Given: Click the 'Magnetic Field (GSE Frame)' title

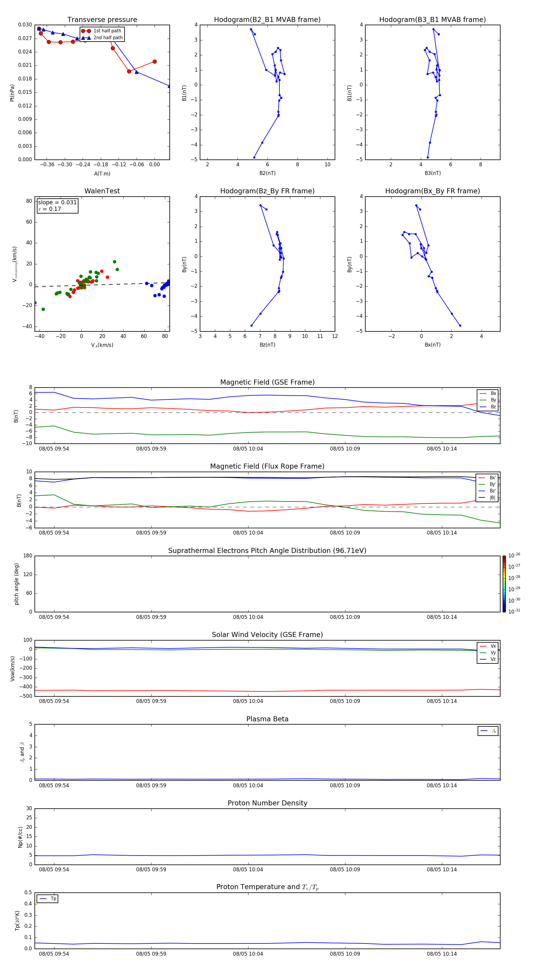Looking at the screenshot, I should [x=267, y=382].
